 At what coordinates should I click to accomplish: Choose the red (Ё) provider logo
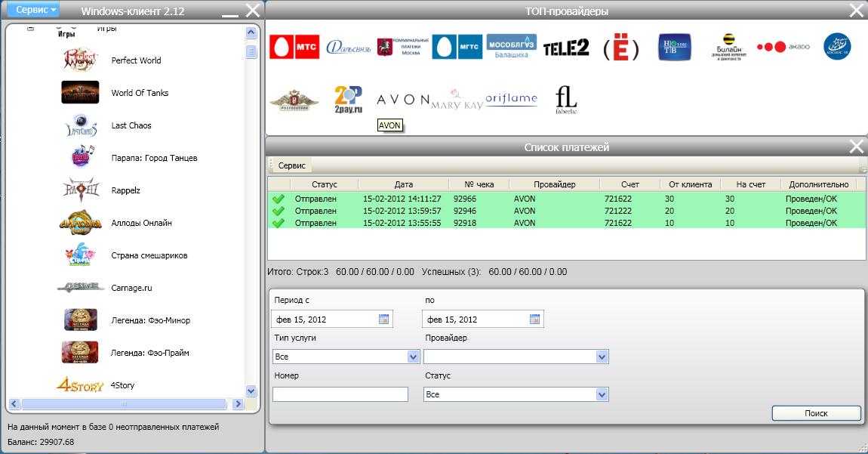click(620, 48)
